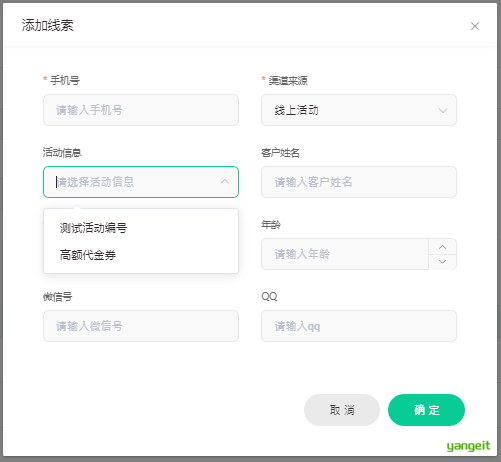501x462 pixels.
Task: Click the 取消 button
Action: click(342, 410)
